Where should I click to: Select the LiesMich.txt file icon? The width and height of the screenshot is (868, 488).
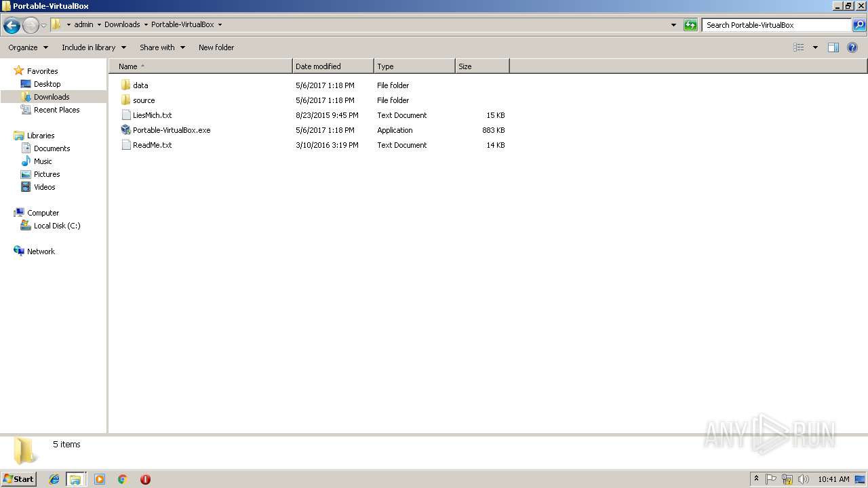(125, 115)
